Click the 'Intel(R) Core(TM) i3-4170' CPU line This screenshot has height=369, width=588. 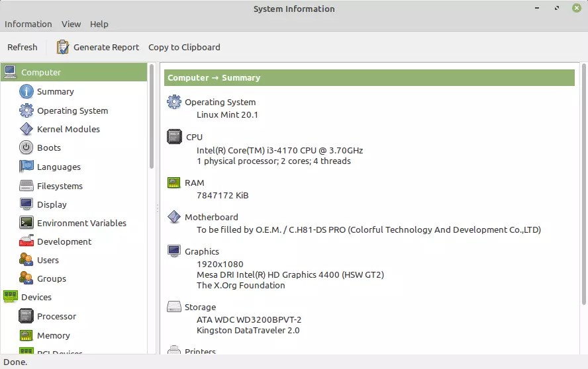pyautogui.click(x=279, y=150)
